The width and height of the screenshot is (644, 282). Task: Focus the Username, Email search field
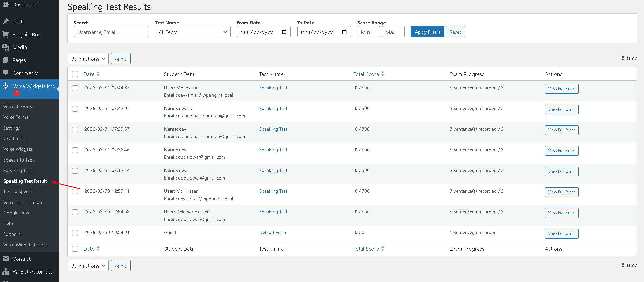click(x=111, y=32)
